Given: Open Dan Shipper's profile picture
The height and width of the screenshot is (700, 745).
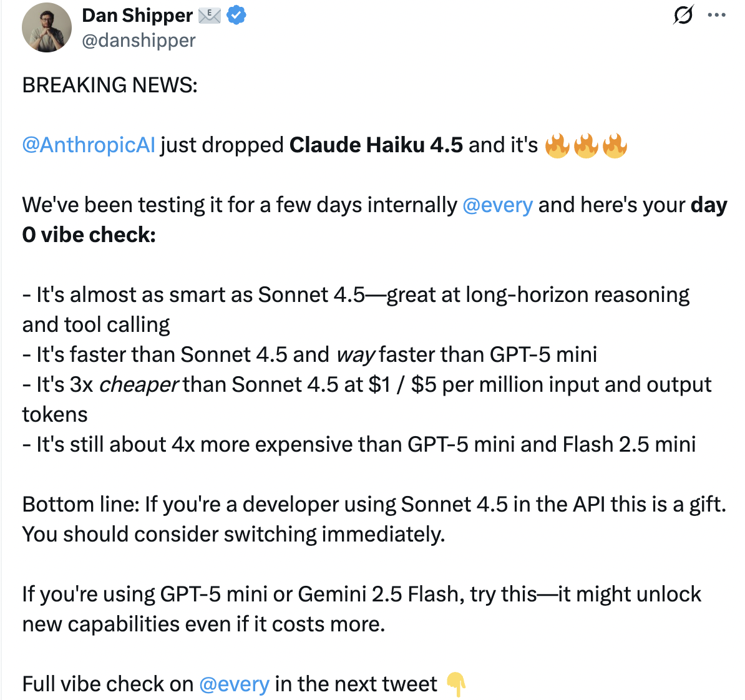Looking at the screenshot, I should pyautogui.click(x=47, y=27).
